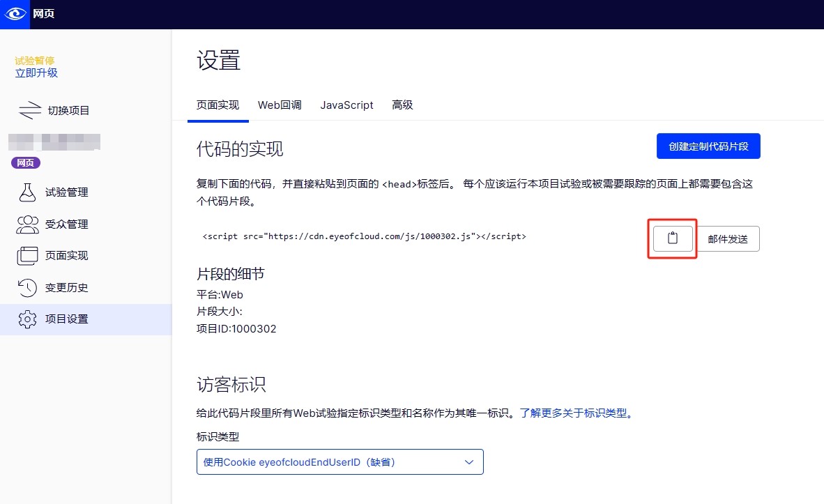
Task: Click the 平台:Web text
Action: tap(220, 295)
